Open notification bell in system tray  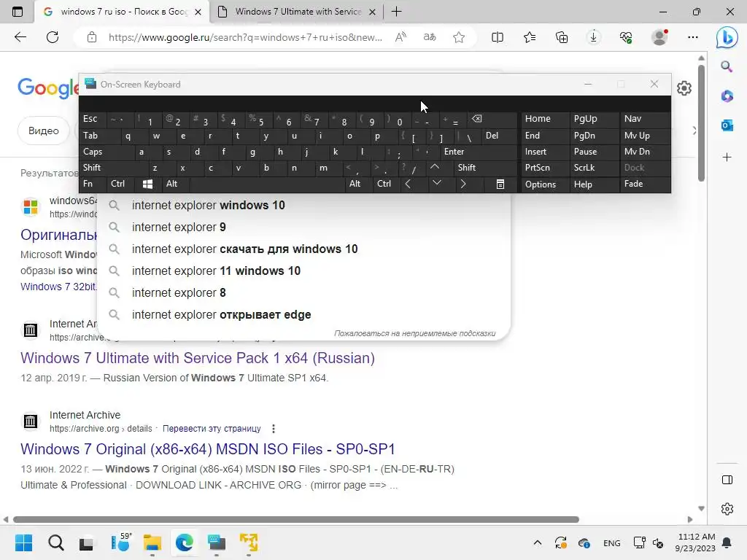(x=727, y=542)
